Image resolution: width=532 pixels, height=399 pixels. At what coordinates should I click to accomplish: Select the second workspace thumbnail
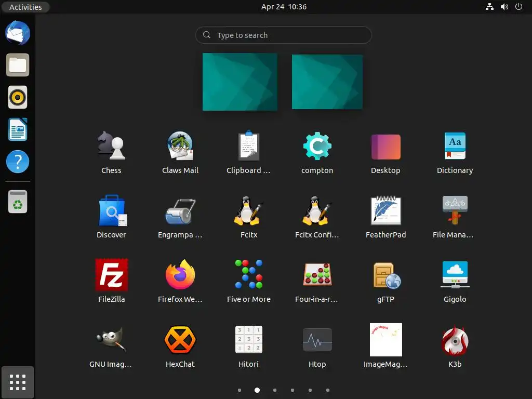[x=327, y=82]
